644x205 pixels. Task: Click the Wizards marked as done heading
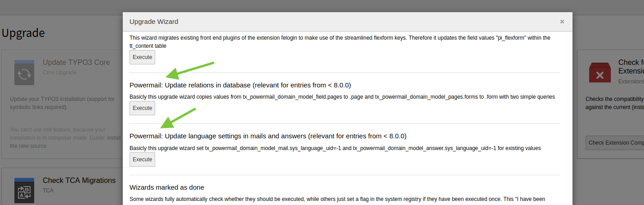166,187
